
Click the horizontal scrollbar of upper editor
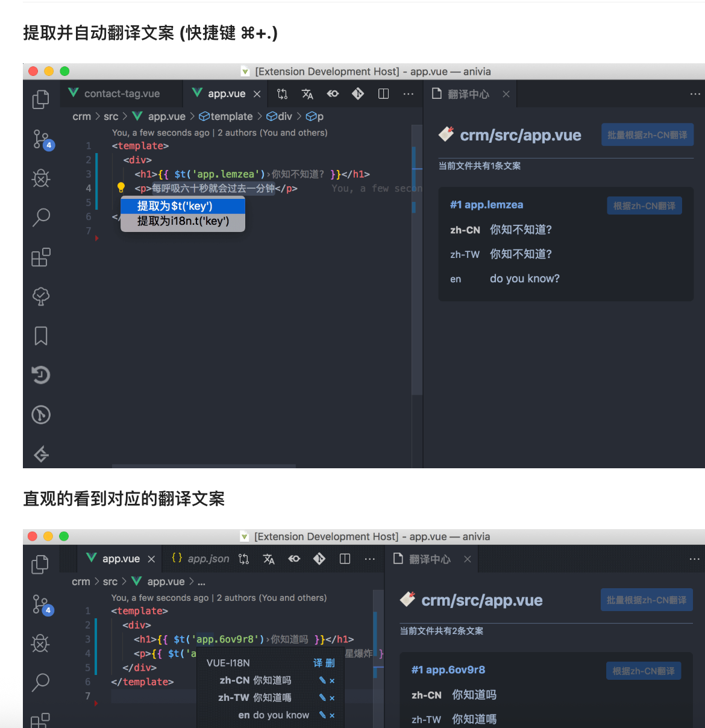pyautogui.click(x=204, y=466)
